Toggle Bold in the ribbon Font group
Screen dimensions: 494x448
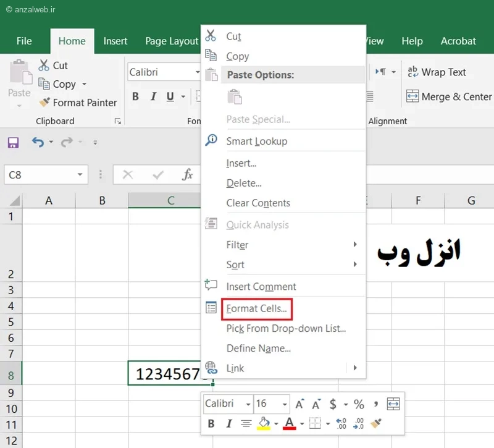(135, 96)
